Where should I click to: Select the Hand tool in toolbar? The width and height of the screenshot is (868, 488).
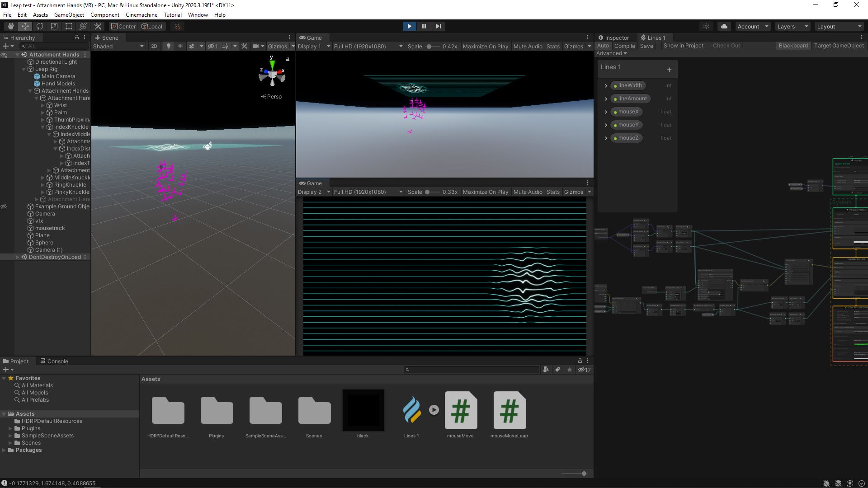coord(10,26)
